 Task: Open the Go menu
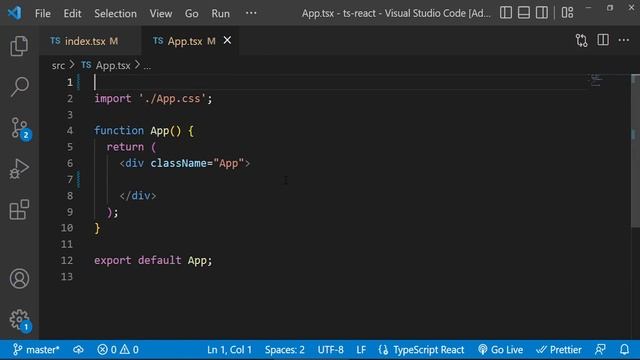pos(191,13)
